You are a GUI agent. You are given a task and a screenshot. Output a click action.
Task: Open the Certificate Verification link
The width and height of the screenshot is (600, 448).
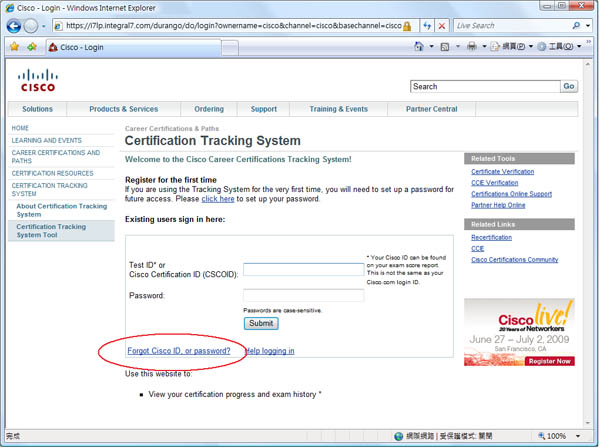502,171
